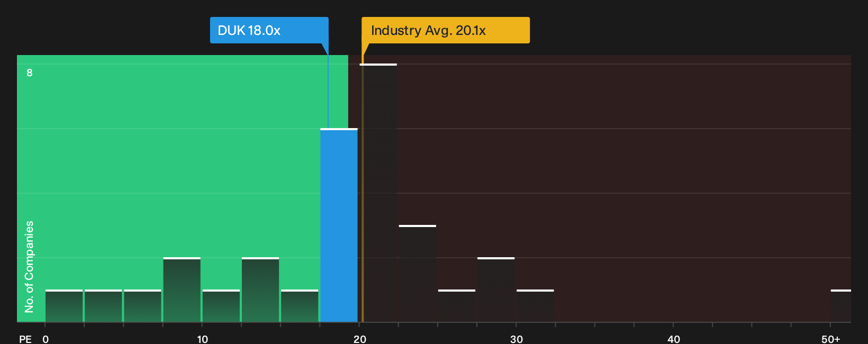
Task: Click the x-axis tick label '10'
Action: [x=202, y=339]
